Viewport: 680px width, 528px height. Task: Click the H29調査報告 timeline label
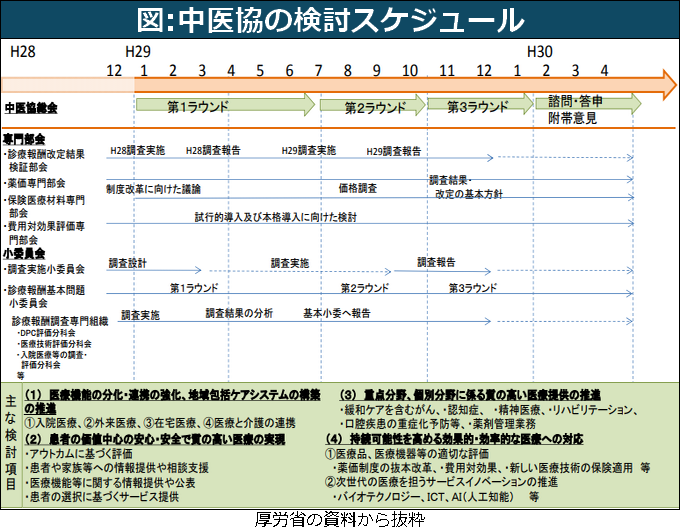pos(393,151)
